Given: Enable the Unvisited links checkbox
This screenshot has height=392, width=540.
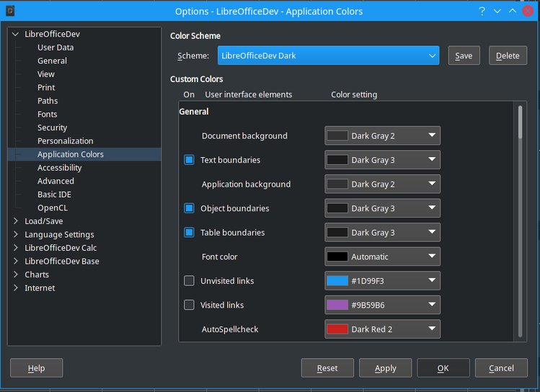Looking at the screenshot, I should pyautogui.click(x=189, y=281).
